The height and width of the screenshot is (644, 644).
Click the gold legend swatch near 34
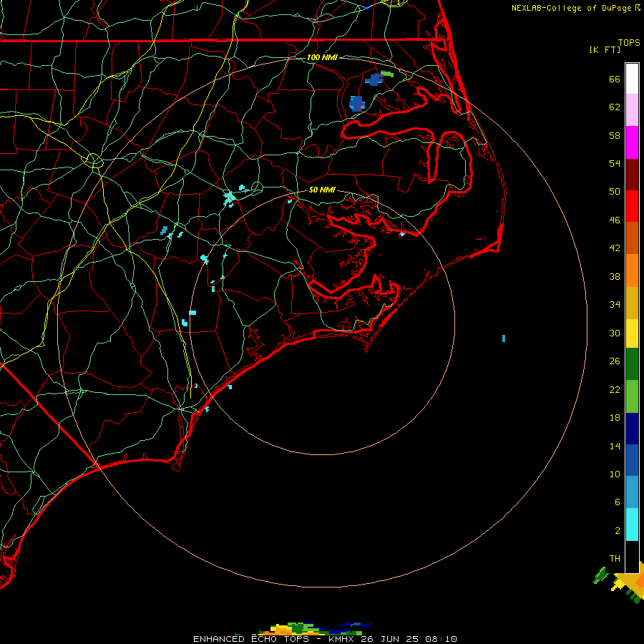click(x=632, y=303)
